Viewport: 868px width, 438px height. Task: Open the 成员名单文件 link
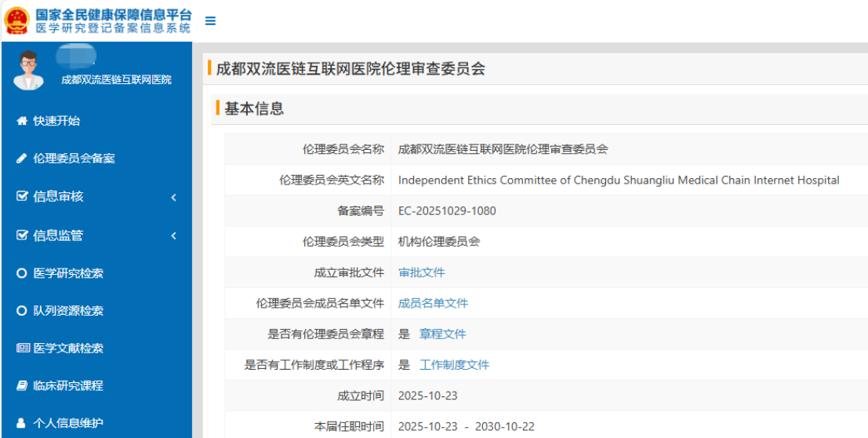(433, 303)
